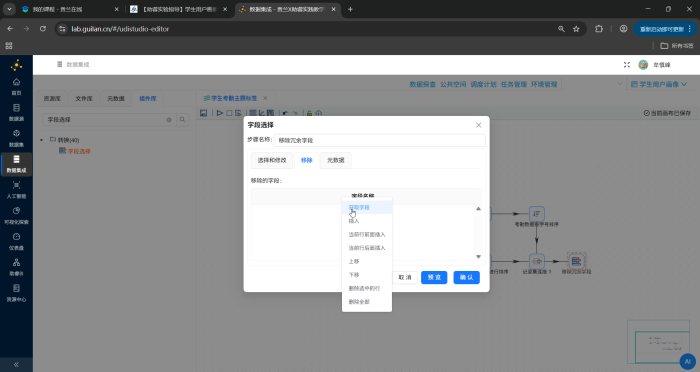This screenshot has height=372, width=700.
Task: Open 可视化探索 in the sidebar
Action: pyautogui.click(x=16, y=216)
